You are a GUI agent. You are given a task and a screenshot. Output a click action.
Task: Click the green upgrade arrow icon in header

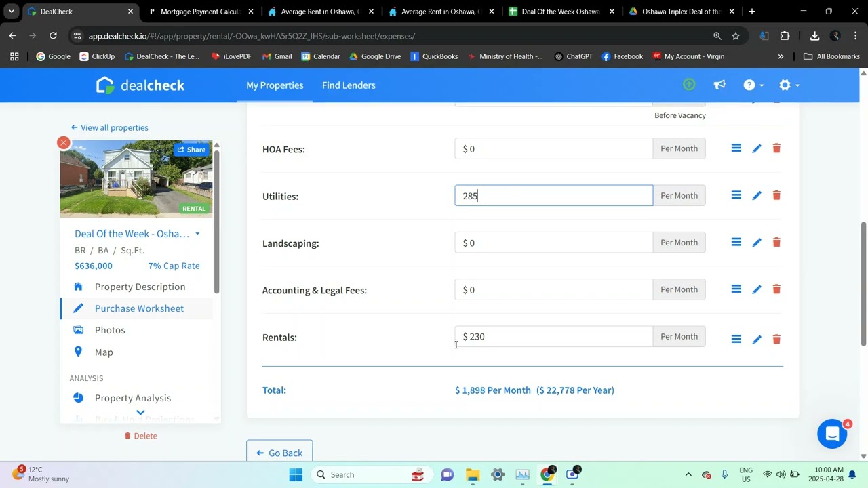(689, 85)
